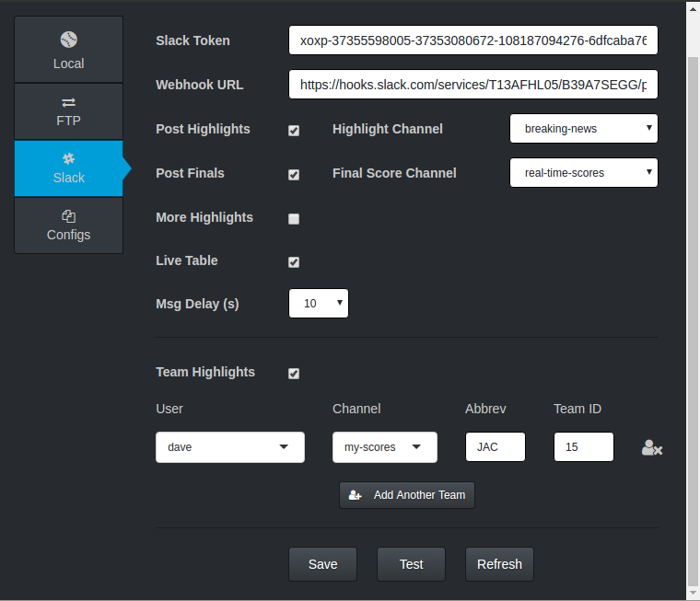Click the transfer arrows icon on FTP
The width and height of the screenshot is (700, 601).
point(68,102)
